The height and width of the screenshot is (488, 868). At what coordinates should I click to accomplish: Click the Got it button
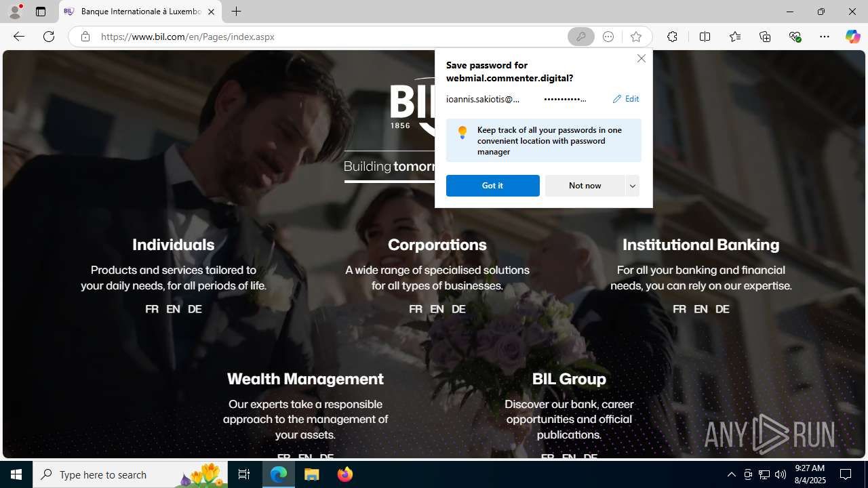tap(492, 186)
